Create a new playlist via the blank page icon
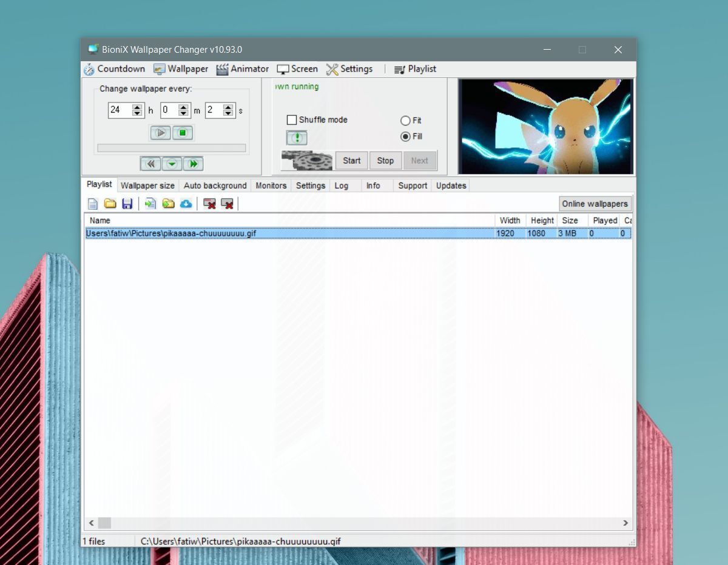Screen dimensions: 728x565 click(92, 204)
